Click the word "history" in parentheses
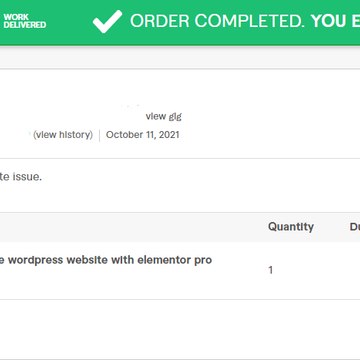Image resolution: width=360 pixels, height=360 pixels. tap(75, 135)
